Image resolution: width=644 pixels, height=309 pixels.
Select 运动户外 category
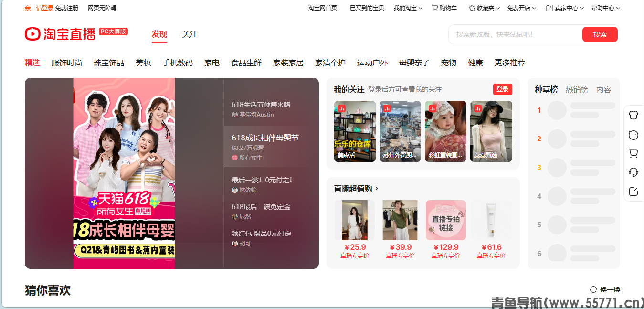(x=372, y=63)
